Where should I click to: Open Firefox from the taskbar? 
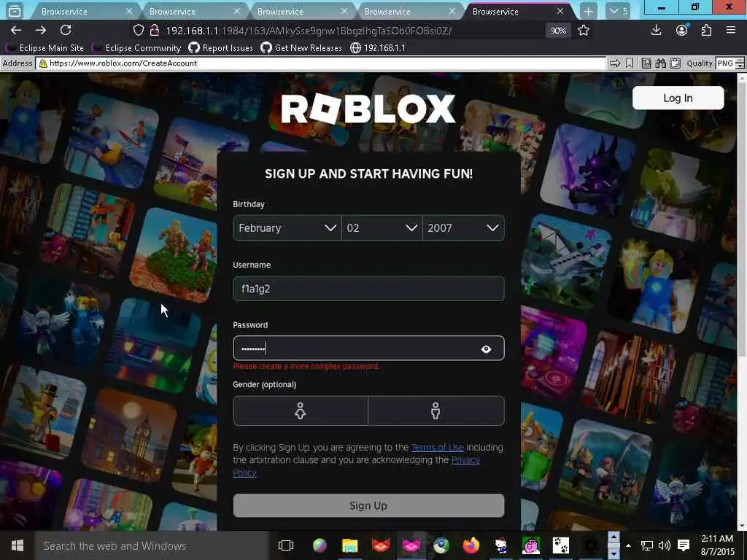click(471, 545)
